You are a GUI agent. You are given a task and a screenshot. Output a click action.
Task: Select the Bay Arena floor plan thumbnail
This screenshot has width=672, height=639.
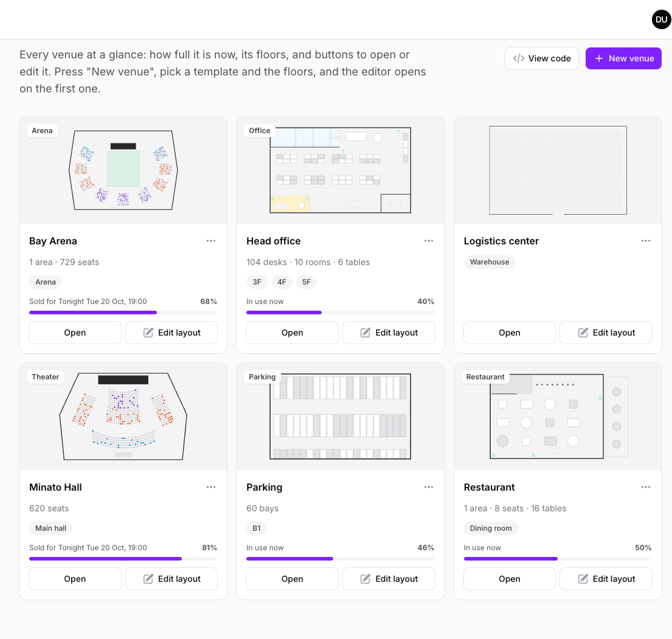123,170
